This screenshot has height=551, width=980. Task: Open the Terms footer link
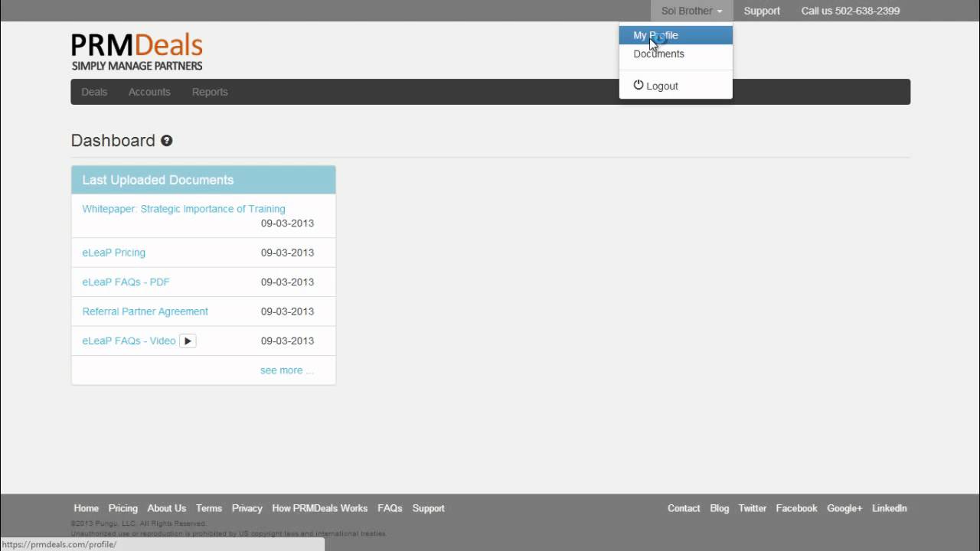coord(209,508)
